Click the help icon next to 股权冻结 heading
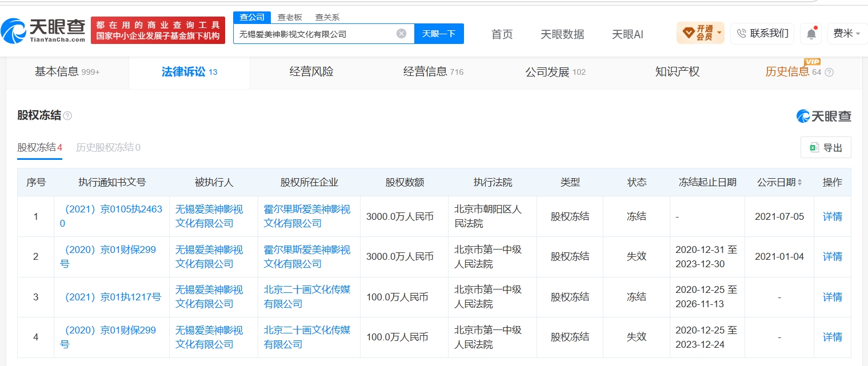This screenshot has height=366, width=868. (68, 116)
